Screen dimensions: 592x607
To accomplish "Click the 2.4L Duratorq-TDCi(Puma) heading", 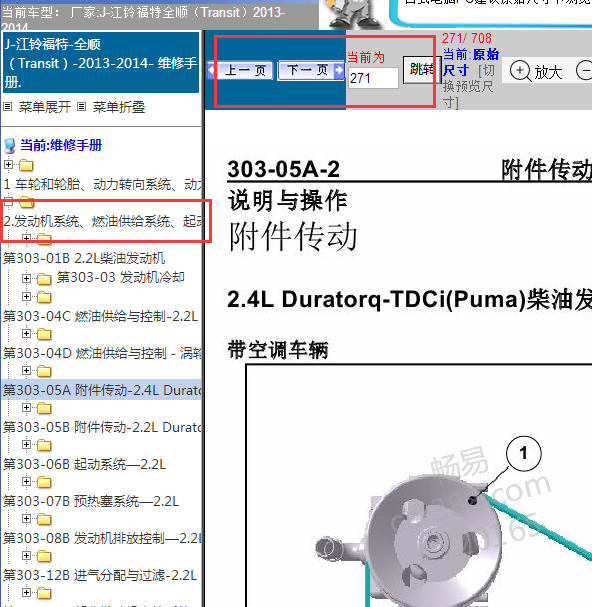I will (x=410, y=300).
